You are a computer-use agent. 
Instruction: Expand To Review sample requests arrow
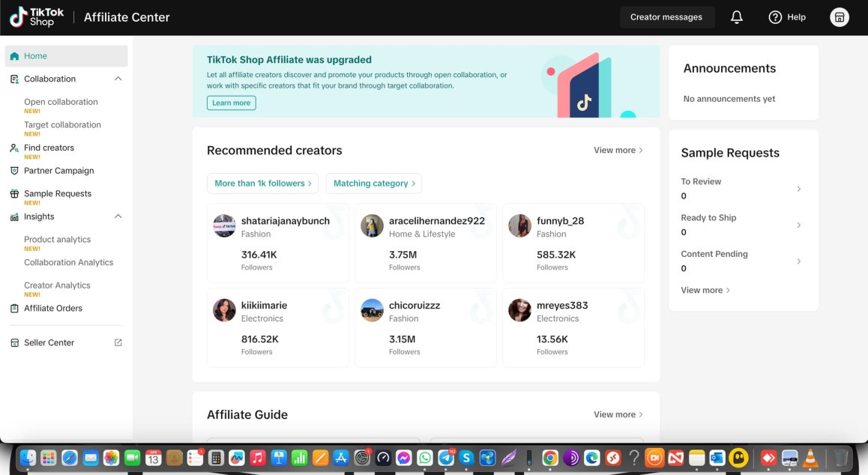click(798, 189)
